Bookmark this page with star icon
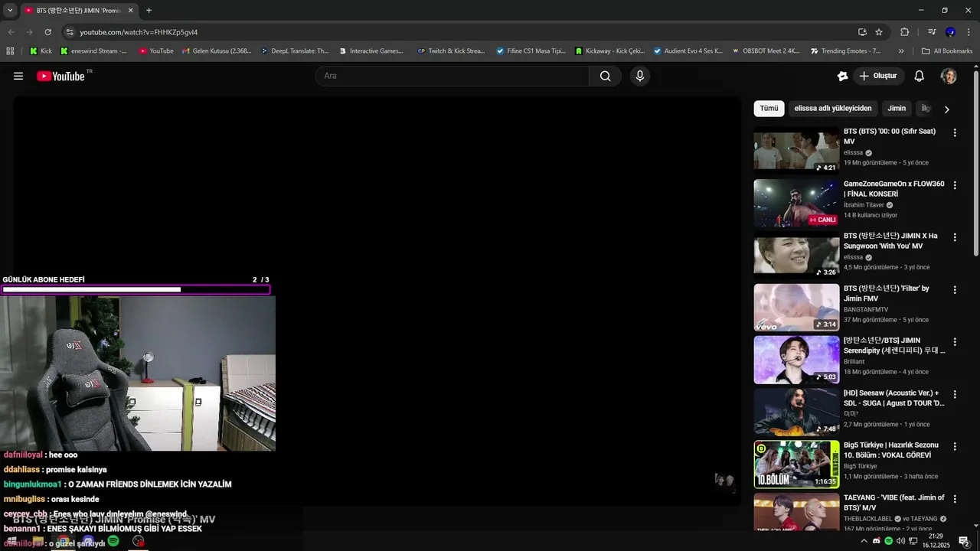The image size is (980, 551). coord(879,32)
